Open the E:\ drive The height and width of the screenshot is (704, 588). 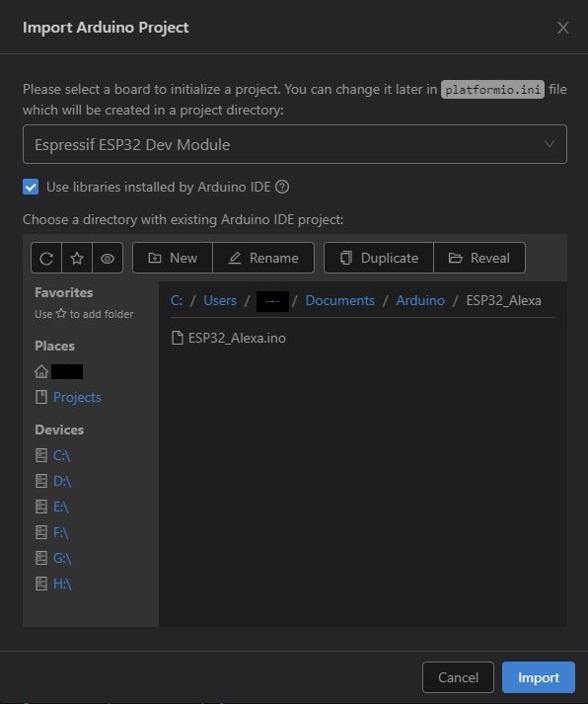tap(52, 507)
